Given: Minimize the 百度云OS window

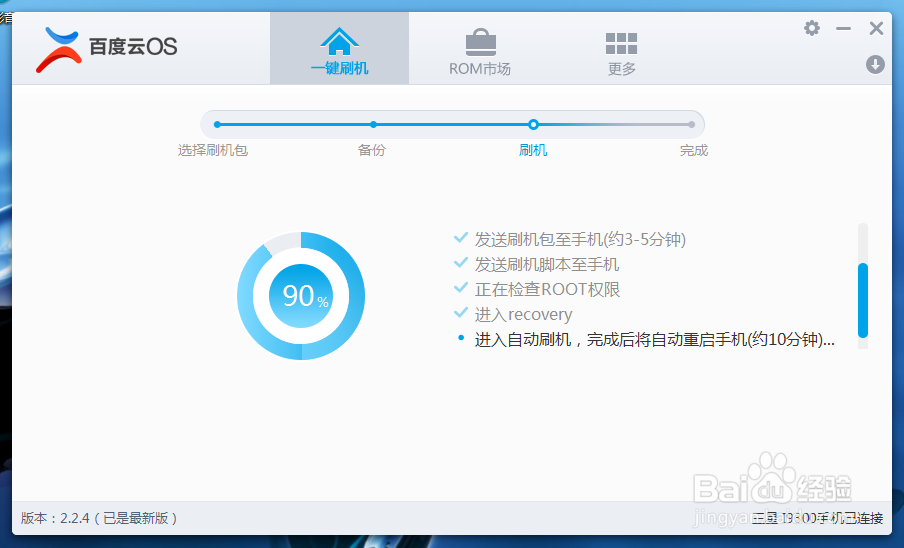Looking at the screenshot, I should pyautogui.click(x=843, y=28).
